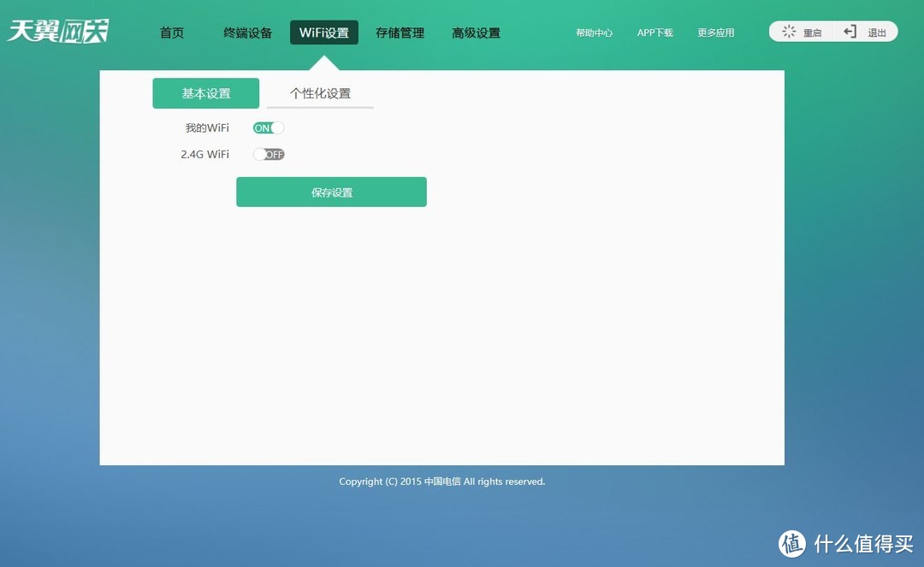Open the 帮助中心 help center link
The height and width of the screenshot is (567, 924).
click(x=595, y=32)
